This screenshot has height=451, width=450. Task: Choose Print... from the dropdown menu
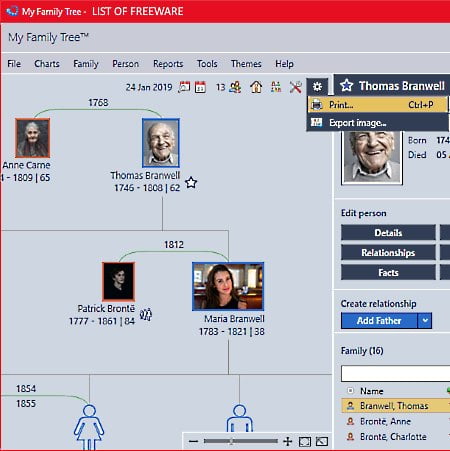pyautogui.click(x=377, y=105)
